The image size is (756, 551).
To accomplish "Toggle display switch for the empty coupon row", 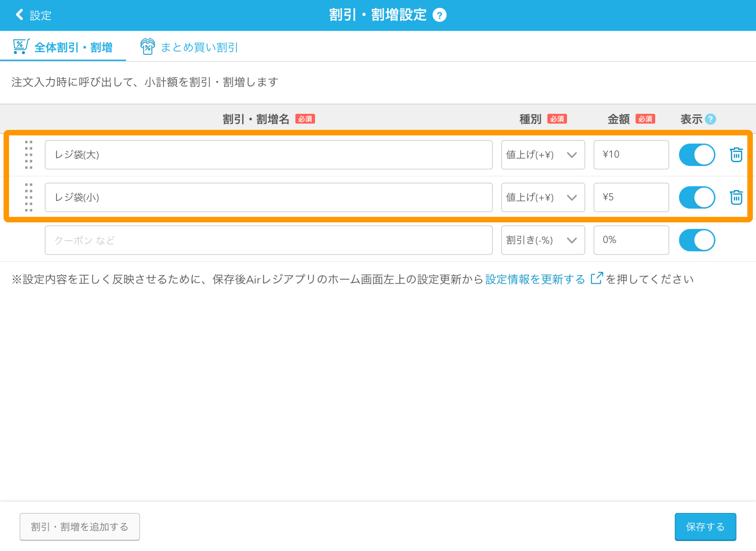I will (x=697, y=240).
